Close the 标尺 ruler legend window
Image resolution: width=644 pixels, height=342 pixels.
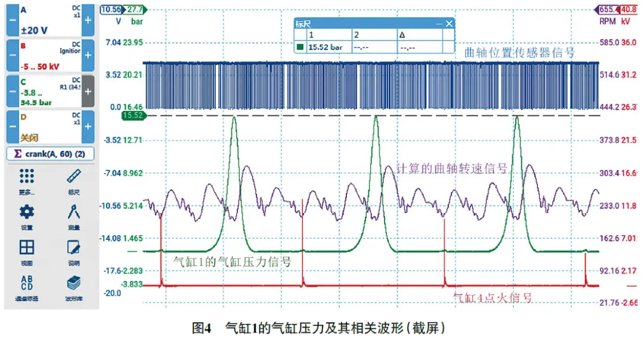click(450, 24)
